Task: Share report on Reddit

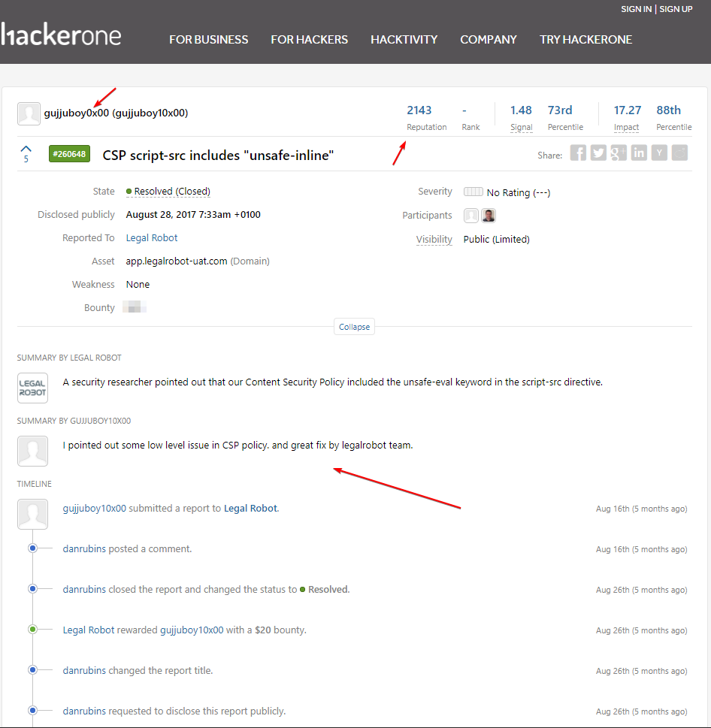Action: (679, 153)
